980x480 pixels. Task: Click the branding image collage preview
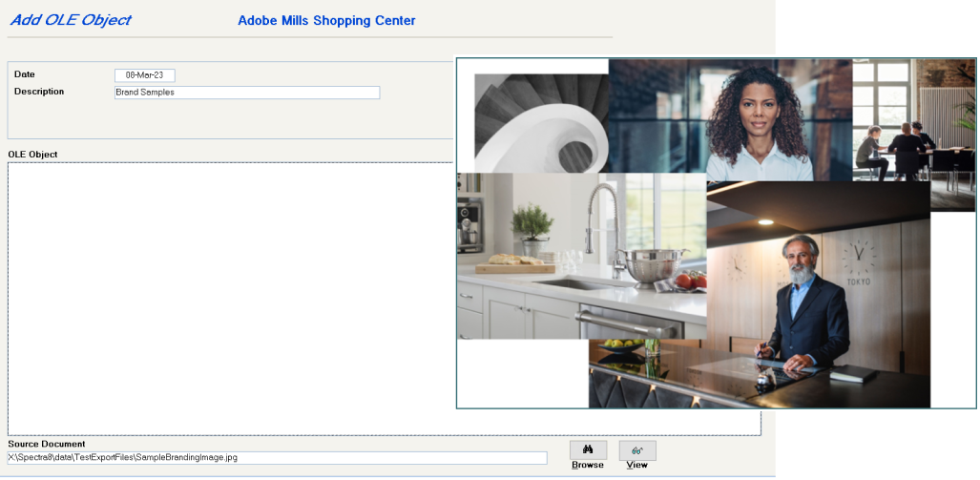(717, 234)
